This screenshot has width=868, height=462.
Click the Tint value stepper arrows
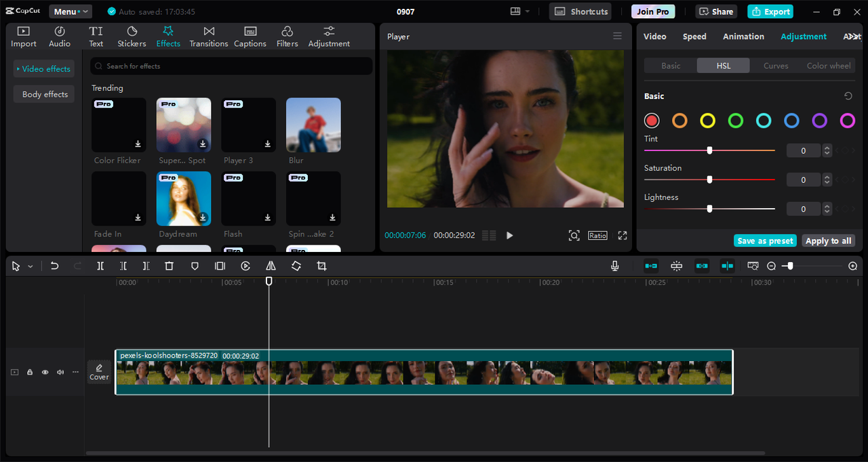(827, 150)
